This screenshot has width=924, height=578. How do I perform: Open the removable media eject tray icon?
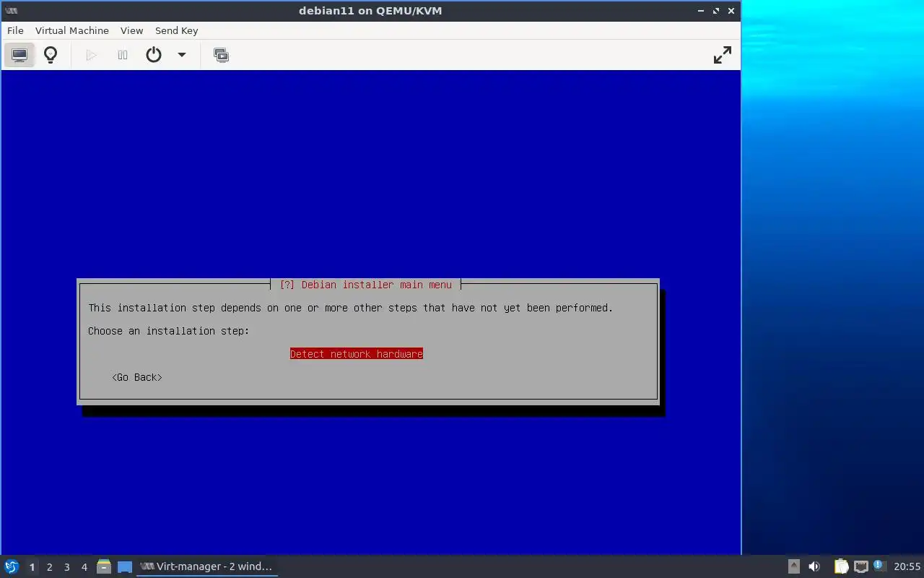[x=793, y=566]
